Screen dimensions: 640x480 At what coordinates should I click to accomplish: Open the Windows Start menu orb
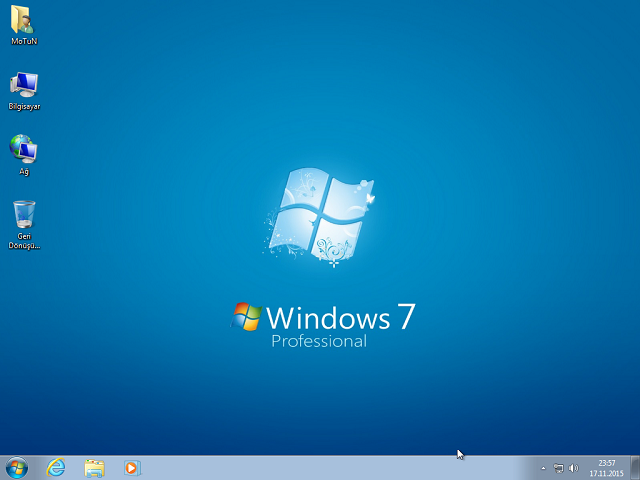17,467
